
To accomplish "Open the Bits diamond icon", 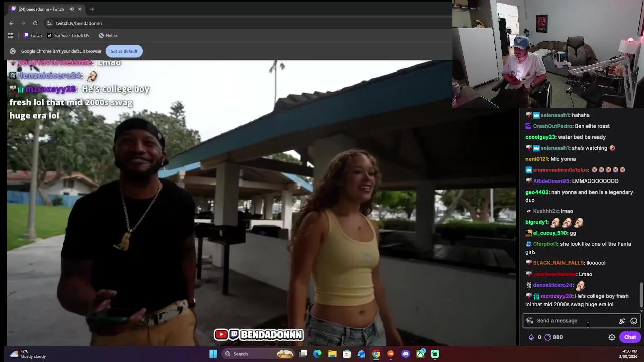I will tap(531, 337).
